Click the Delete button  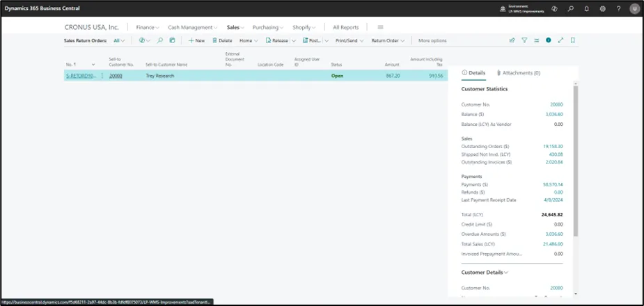pyautogui.click(x=222, y=40)
